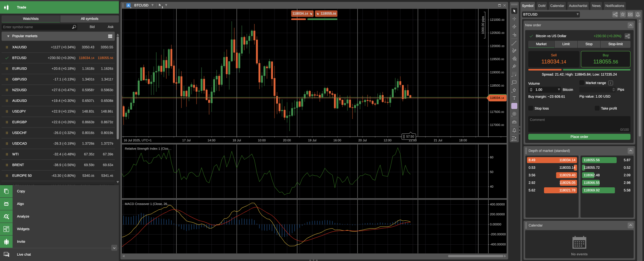Click the watchlist vertical scrollbar

click(118, 88)
